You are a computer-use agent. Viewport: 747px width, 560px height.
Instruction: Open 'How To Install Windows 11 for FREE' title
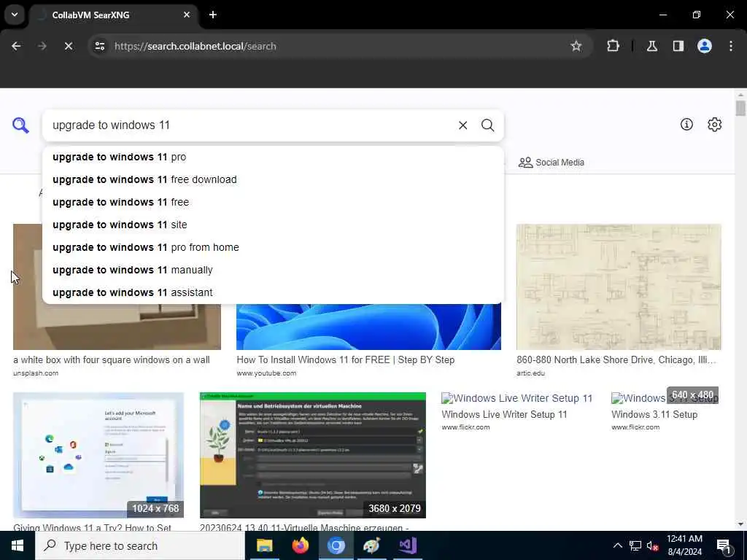[x=345, y=360]
